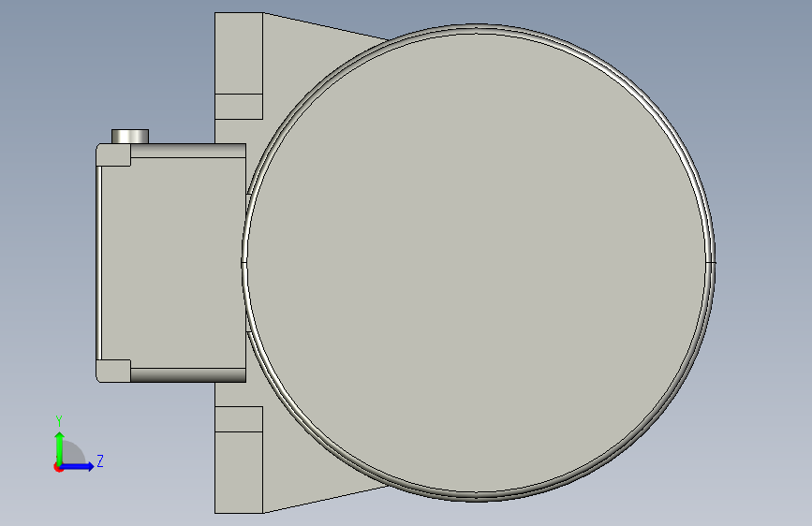This screenshot has height=526, width=812.
Task: Click the blue Z axis arrow of triad
Action: [x=78, y=466]
